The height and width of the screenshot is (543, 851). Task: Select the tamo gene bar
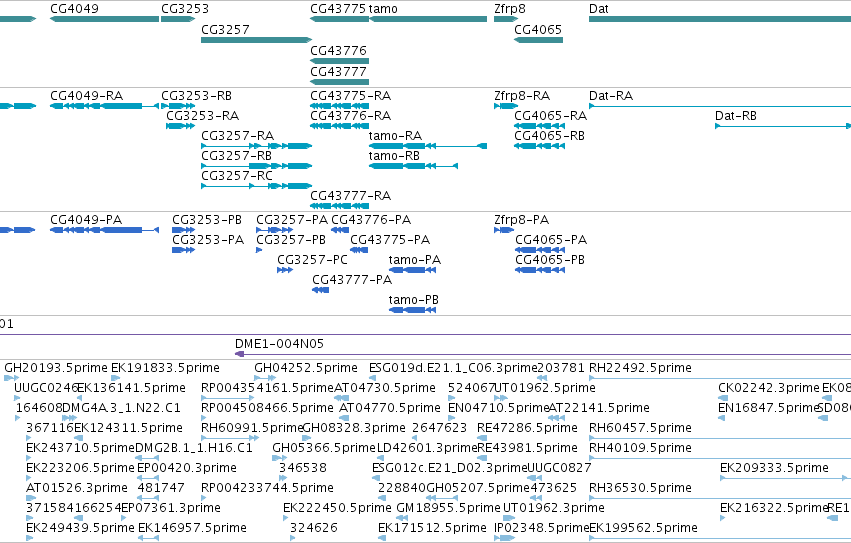point(428,19)
